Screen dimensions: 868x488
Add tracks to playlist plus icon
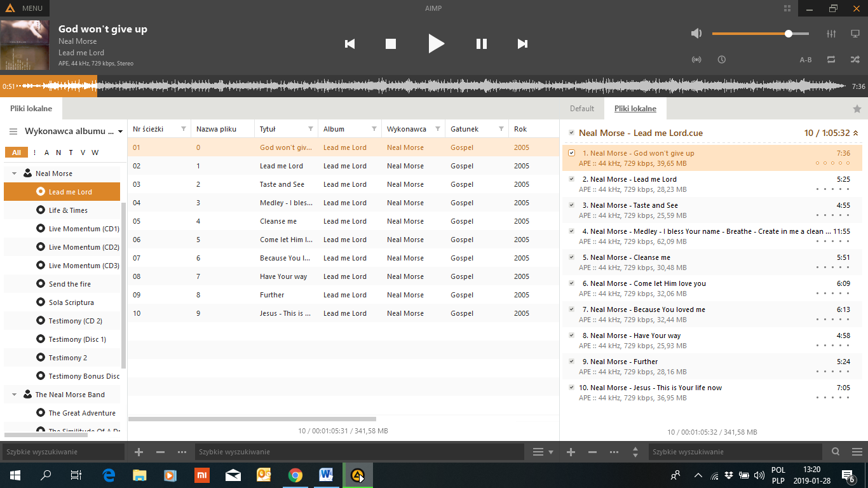point(571,452)
